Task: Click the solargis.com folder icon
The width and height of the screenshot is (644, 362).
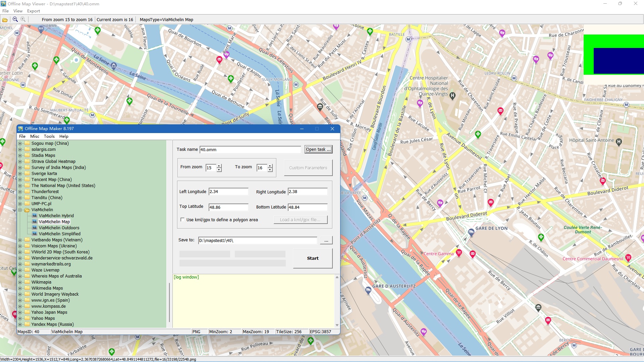Action: click(x=27, y=149)
